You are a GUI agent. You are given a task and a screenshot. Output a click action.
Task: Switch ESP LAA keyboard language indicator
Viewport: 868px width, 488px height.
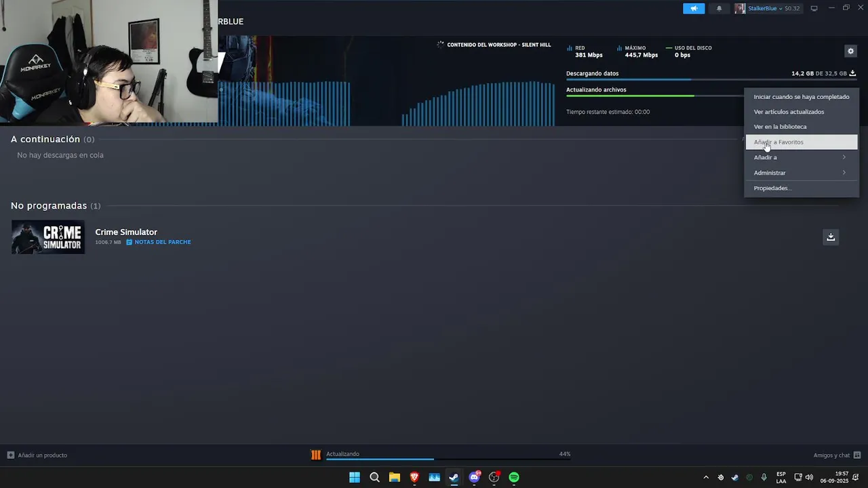tap(781, 477)
